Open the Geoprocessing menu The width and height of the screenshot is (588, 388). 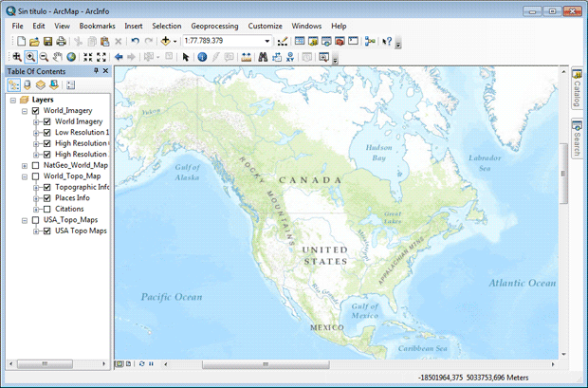(x=214, y=26)
